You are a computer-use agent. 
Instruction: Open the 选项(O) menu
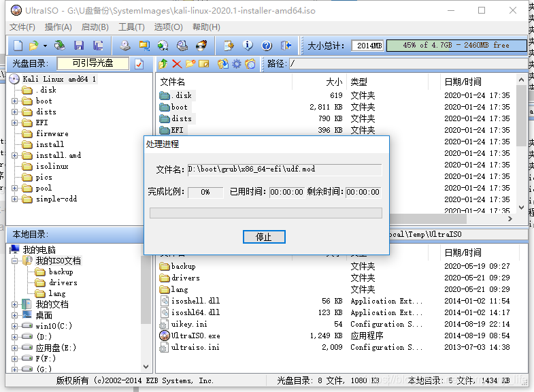[168, 27]
